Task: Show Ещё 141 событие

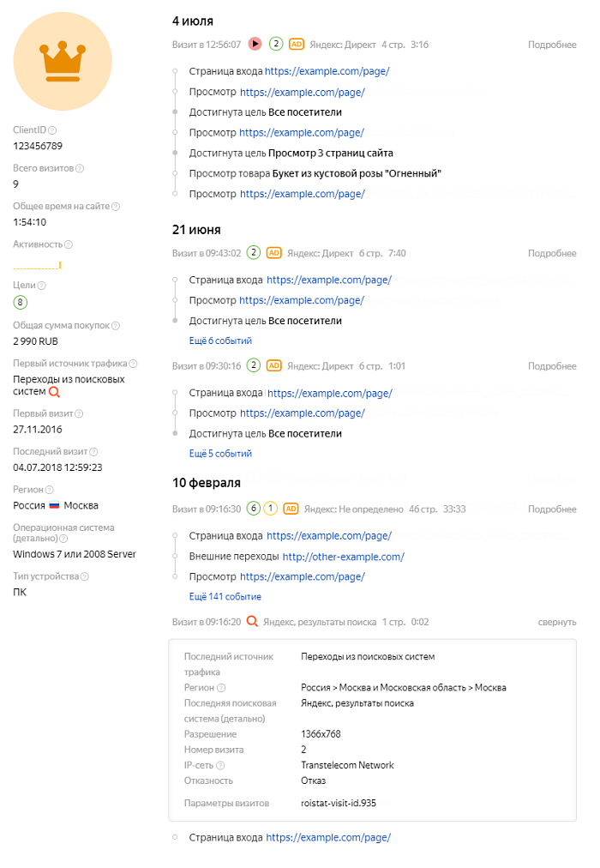Action: tap(225, 597)
